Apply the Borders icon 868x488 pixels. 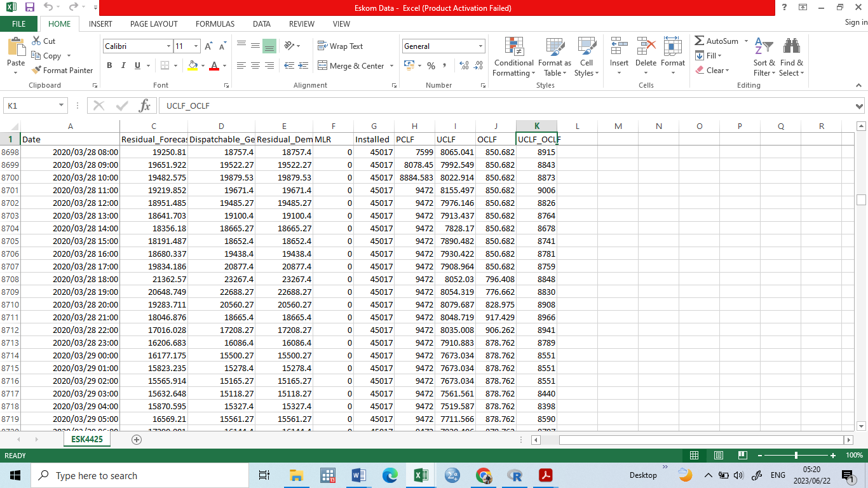click(165, 65)
